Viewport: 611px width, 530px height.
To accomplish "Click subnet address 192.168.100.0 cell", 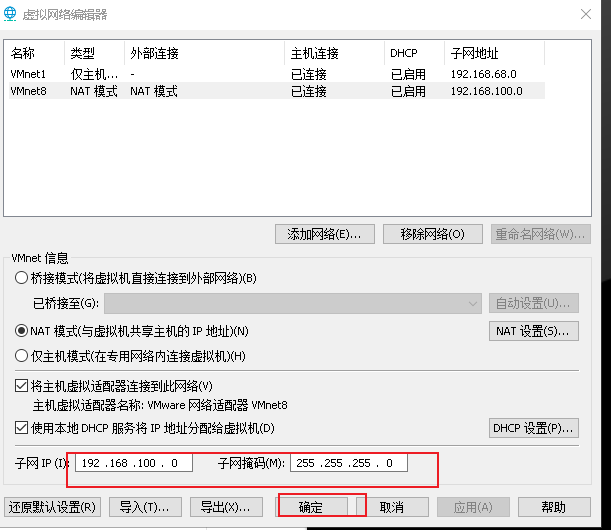I will [486, 91].
